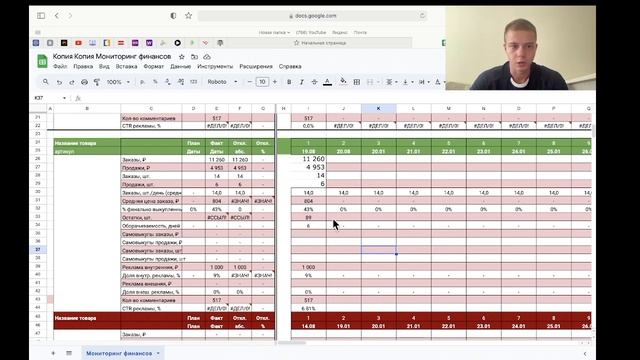This screenshot has height=360, width=640.
Task: Open Мониторинг финансов tab options arrow
Action: click(x=158, y=353)
